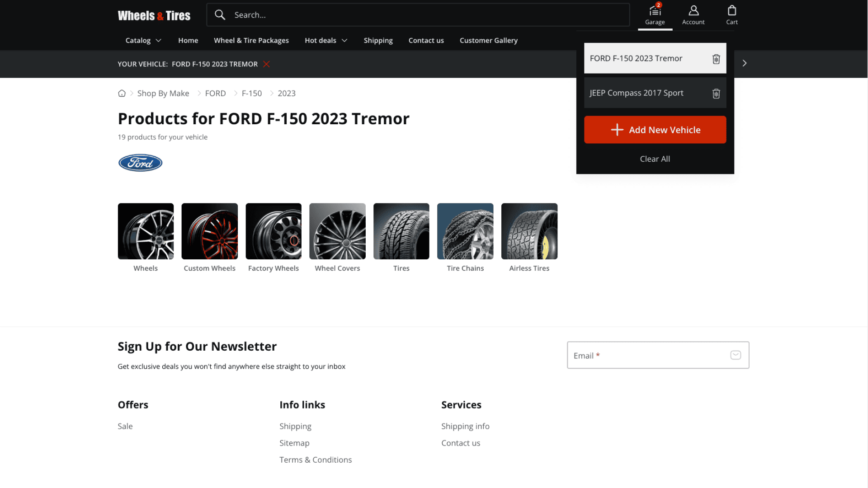Click the Ford logo
Screen dimensions: 868x488
tap(140, 163)
